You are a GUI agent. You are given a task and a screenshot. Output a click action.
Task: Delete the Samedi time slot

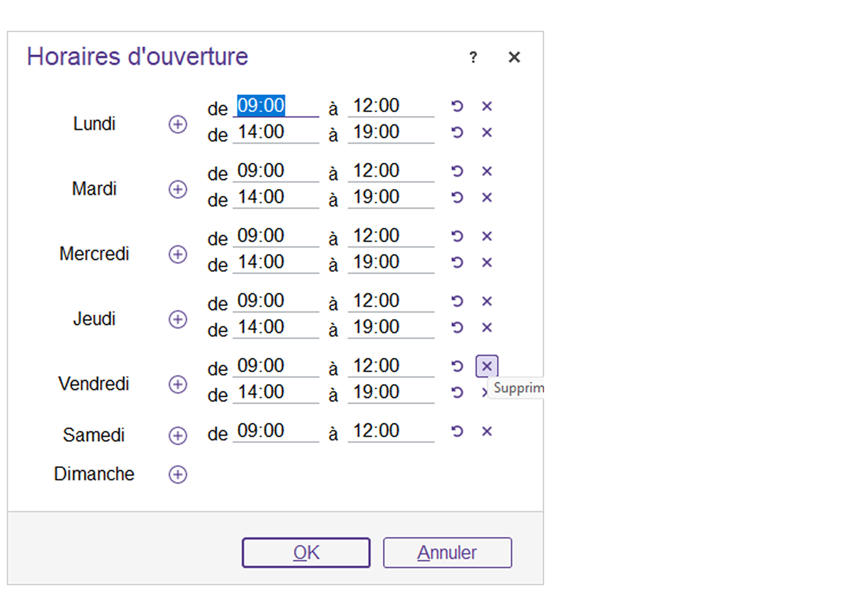[x=486, y=431]
